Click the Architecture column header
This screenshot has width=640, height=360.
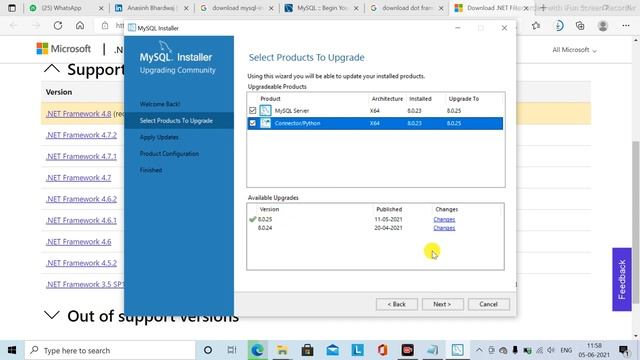[387, 99]
